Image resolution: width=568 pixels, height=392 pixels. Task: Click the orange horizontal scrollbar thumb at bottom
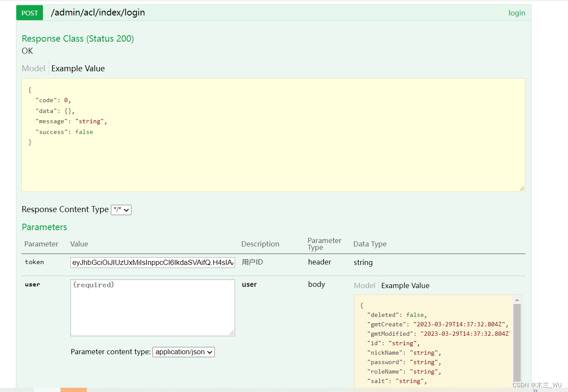click(x=73, y=390)
